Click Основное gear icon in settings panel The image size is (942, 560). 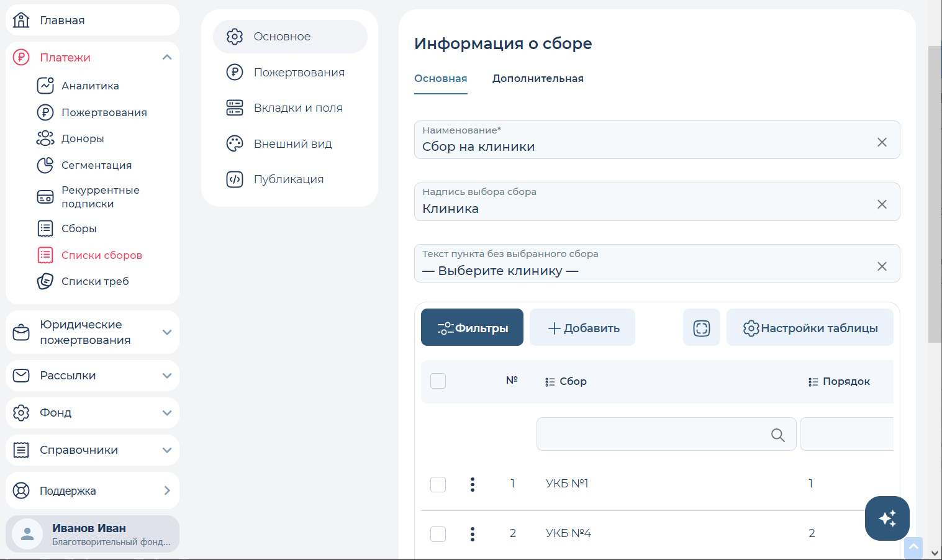235,37
